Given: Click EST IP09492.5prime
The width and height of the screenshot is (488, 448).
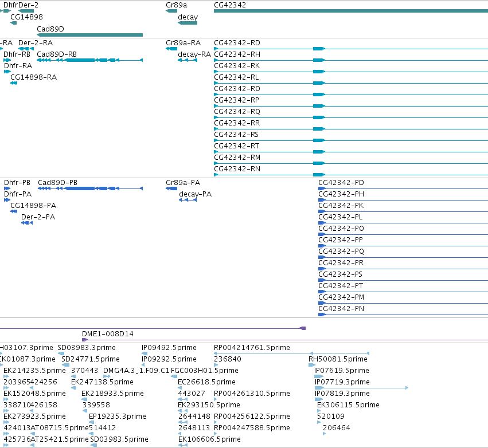Looking at the screenshot, I should [x=169, y=348].
